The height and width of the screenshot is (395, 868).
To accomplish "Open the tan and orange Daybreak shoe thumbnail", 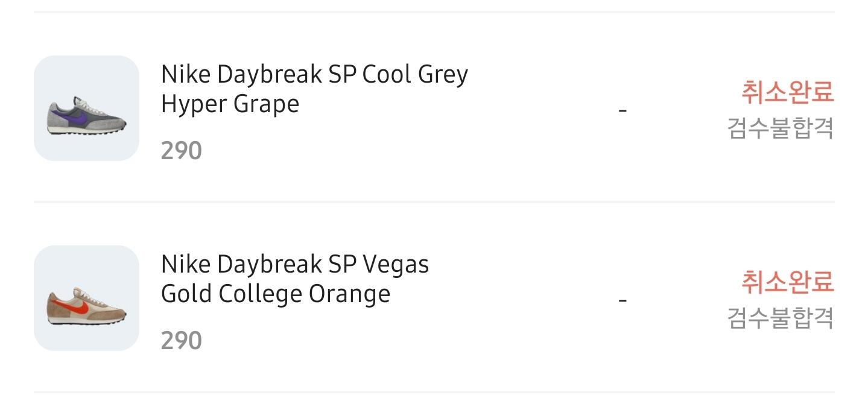I will (x=86, y=298).
